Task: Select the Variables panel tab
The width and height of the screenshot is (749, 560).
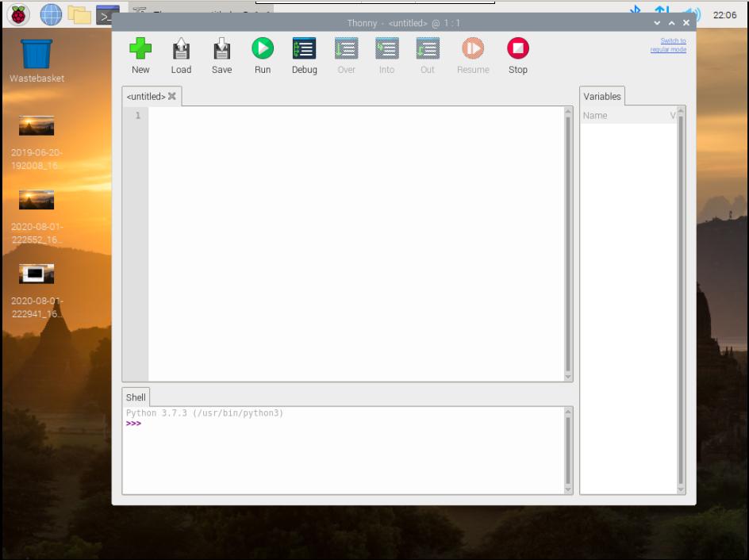Action: [x=602, y=96]
